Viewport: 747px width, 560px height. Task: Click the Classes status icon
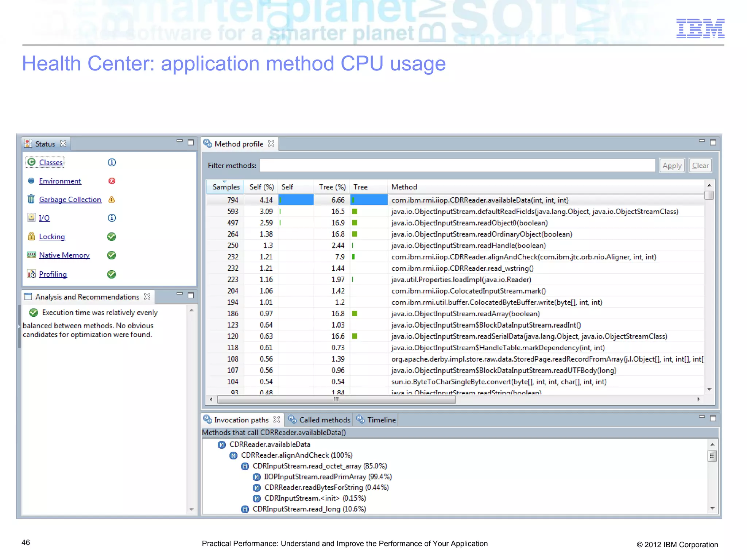point(31,162)
